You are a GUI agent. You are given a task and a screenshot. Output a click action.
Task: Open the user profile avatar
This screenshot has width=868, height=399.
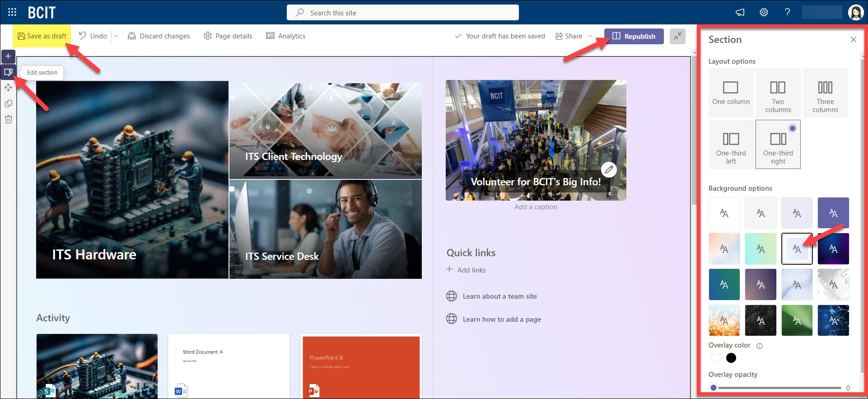pos(856,12)
